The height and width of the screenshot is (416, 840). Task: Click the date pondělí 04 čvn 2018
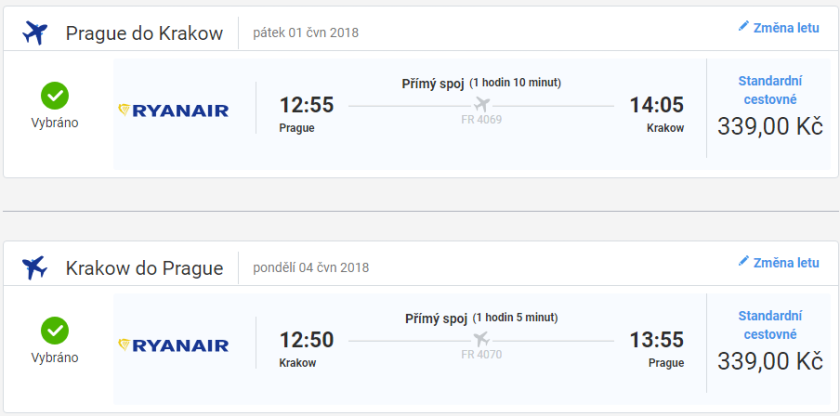311,268
